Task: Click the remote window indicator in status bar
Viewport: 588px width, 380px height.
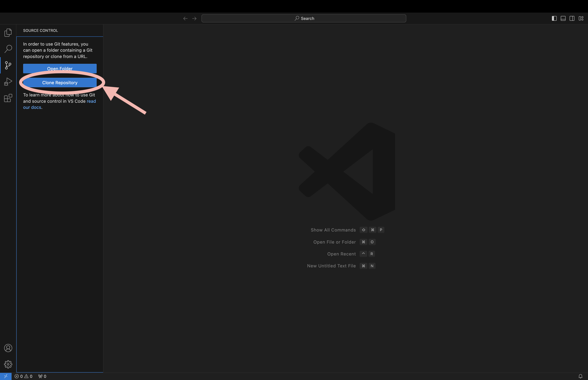Action: 6,376
